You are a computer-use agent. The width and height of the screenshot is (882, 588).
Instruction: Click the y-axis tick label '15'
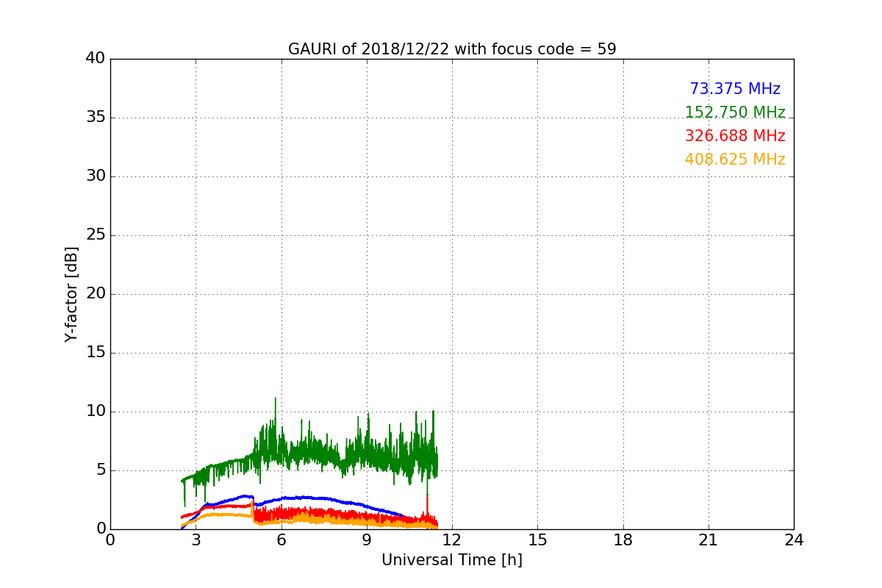coord(96,353)
